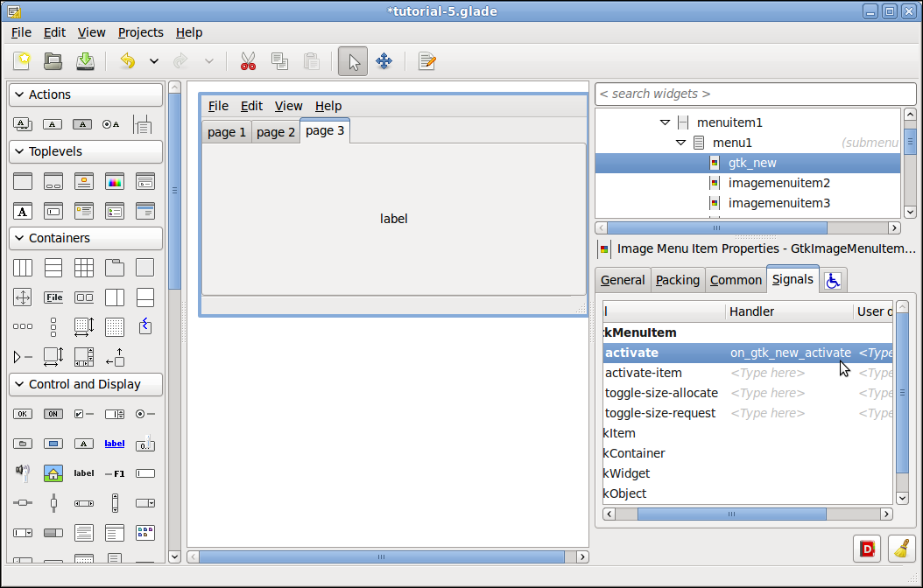Open the main View menu in menubar
The height and width of the screenshot is (588, 923).
pyautogui.click(x=91, y=32)
